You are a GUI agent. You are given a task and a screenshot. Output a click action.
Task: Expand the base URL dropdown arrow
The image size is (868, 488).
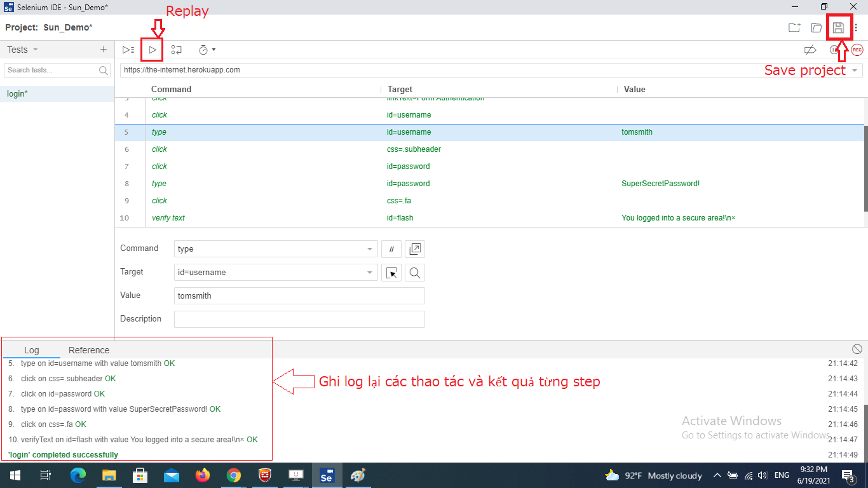point(855,70)
